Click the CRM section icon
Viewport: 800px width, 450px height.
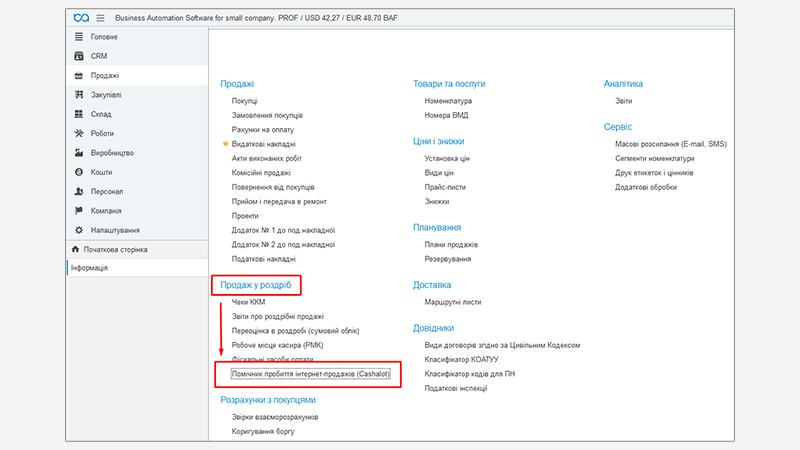click(x=80, y=56)
